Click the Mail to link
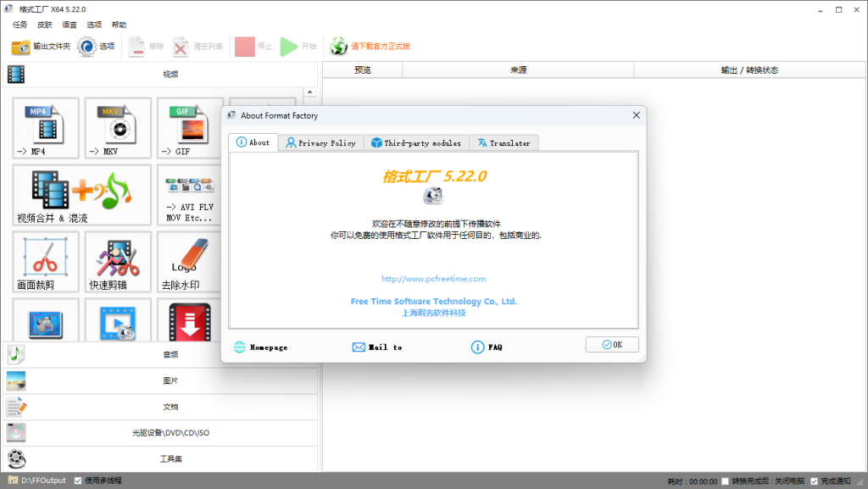Image resolution: width=868 pixels, height=489 pixels. coord(377,347)
